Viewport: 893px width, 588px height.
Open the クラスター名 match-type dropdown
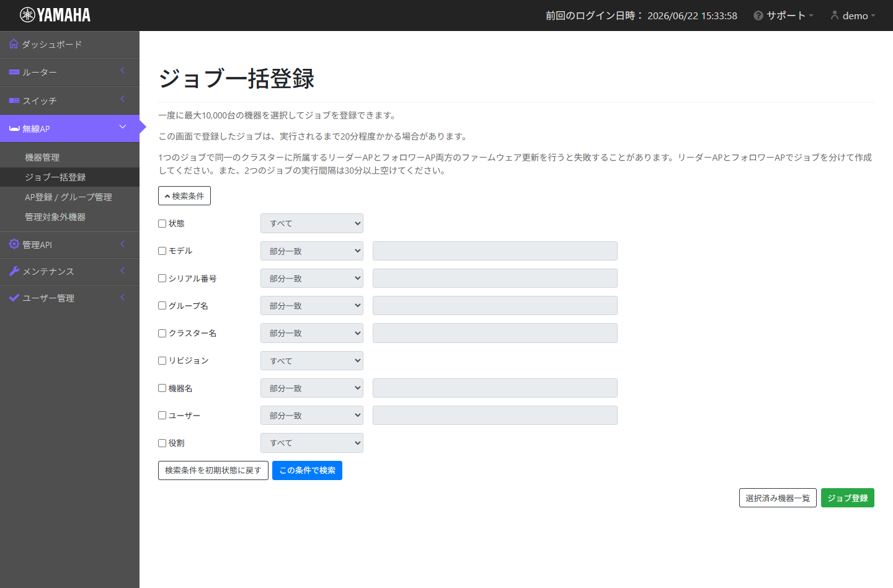[312, 333]
